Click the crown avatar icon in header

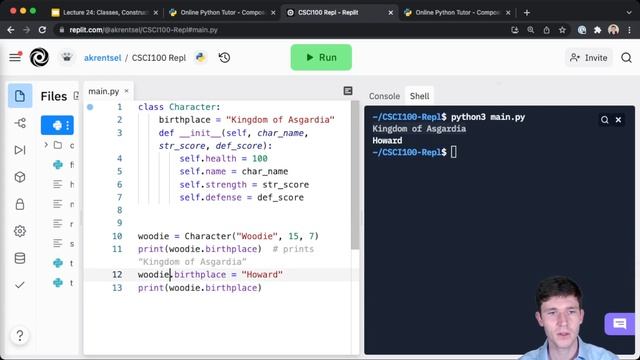coord(67,58)
